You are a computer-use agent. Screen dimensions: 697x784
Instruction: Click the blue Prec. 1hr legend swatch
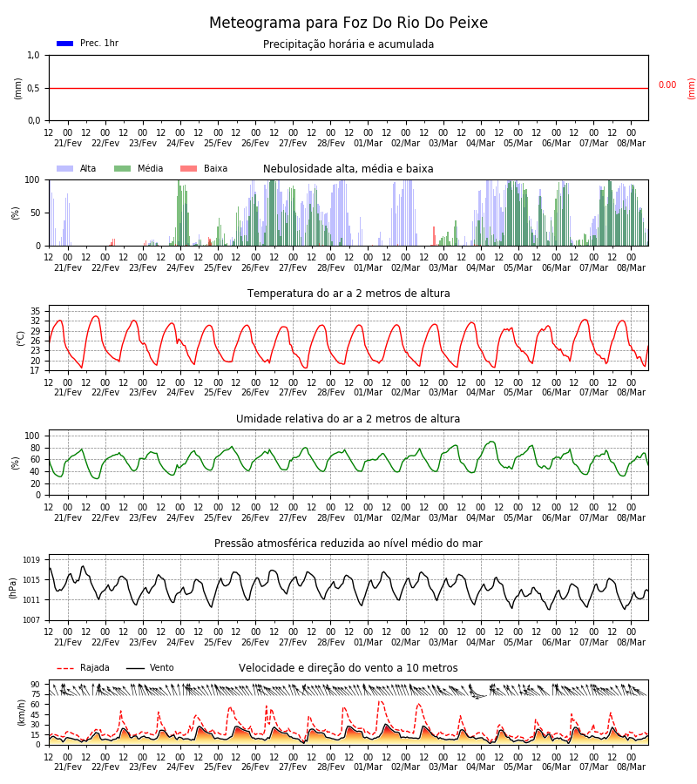click(x=65, y=44)
